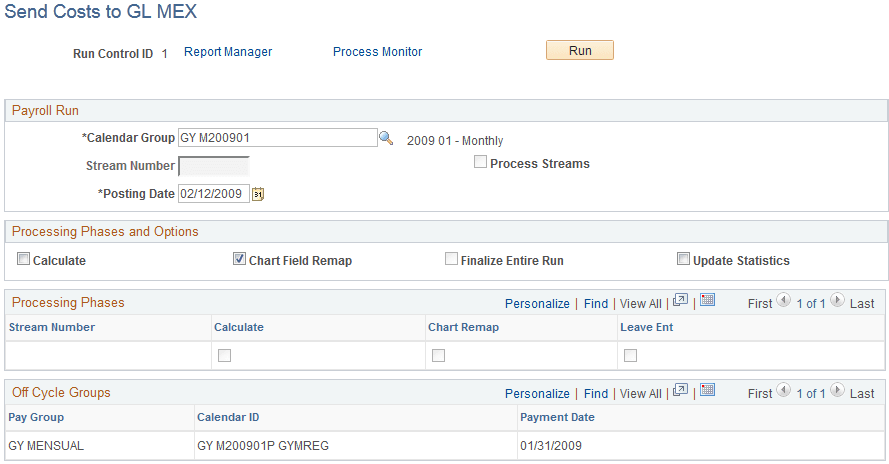Personalize the Processing Phases grid
Screen dimensions: 889x464
tap(537, 303)
